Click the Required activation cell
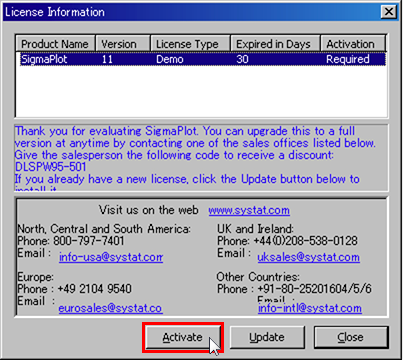Image resolution: width=404 pixels, height=360 pixels. 347,59
